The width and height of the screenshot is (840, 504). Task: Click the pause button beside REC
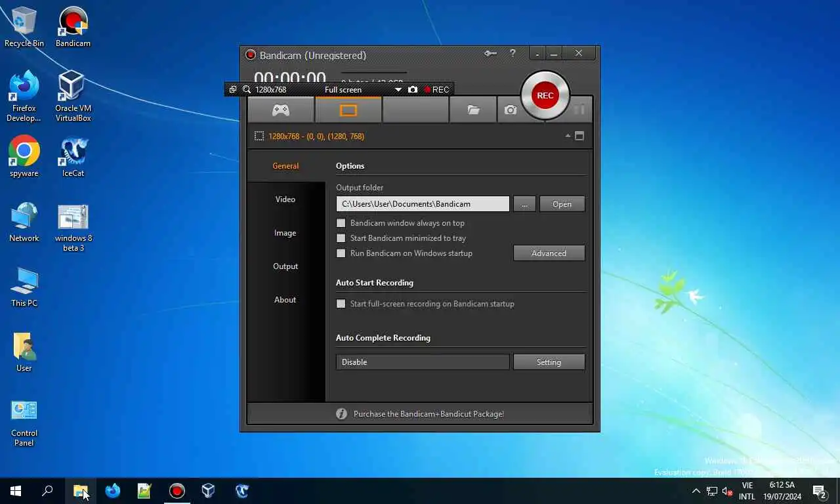[579, 110]
